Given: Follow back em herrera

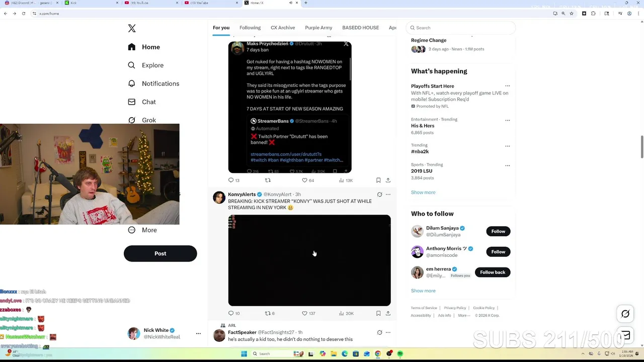Looking at the screenshot, I should tap(493, 273).
